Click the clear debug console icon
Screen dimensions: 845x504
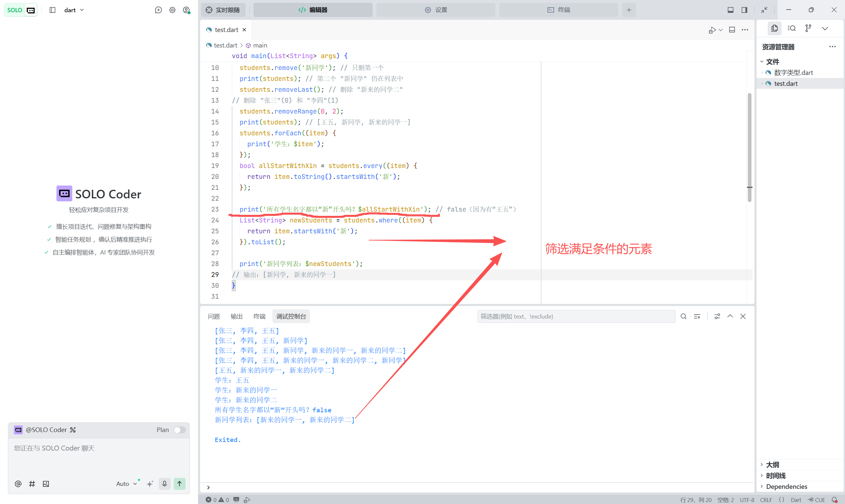(697, 316)
